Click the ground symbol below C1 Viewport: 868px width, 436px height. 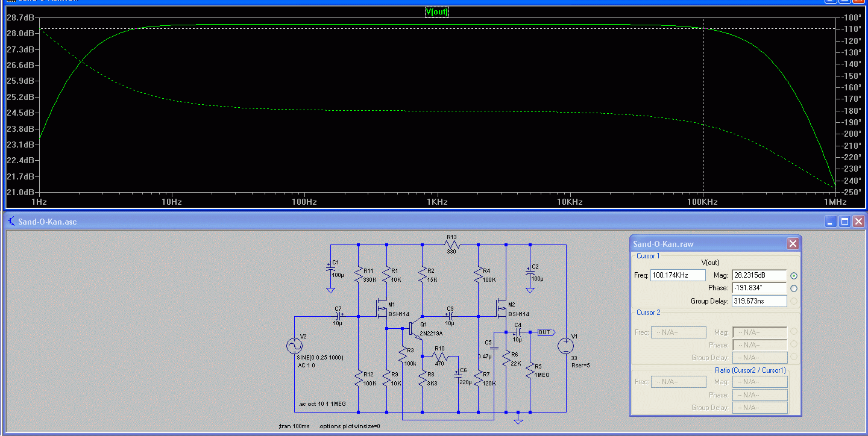click(x=330, y=290)
